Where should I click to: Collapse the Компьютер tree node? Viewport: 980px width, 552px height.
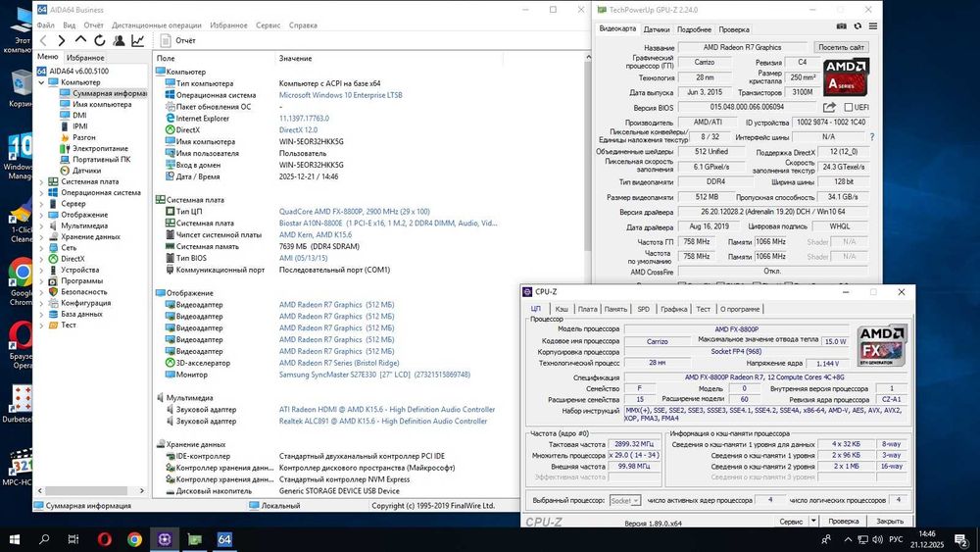[x=42, y=82]
